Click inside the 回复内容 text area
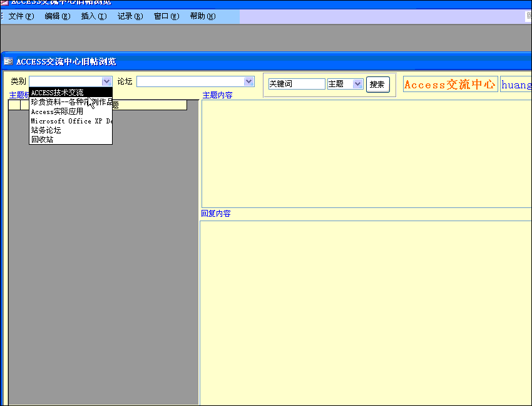Image resolution: width=532 pixels, height=406 pixels. 366,313
